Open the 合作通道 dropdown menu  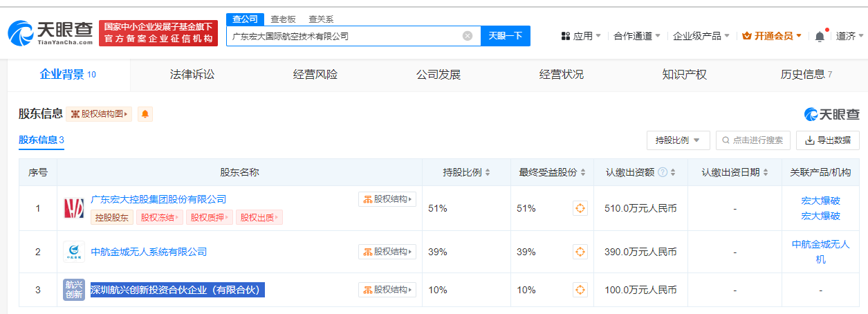pos(637,36)
